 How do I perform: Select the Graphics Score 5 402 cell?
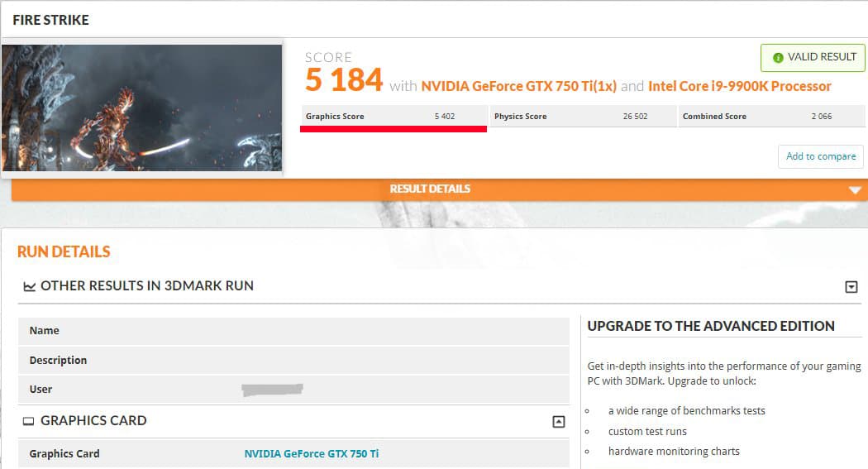tap(394, 117)
